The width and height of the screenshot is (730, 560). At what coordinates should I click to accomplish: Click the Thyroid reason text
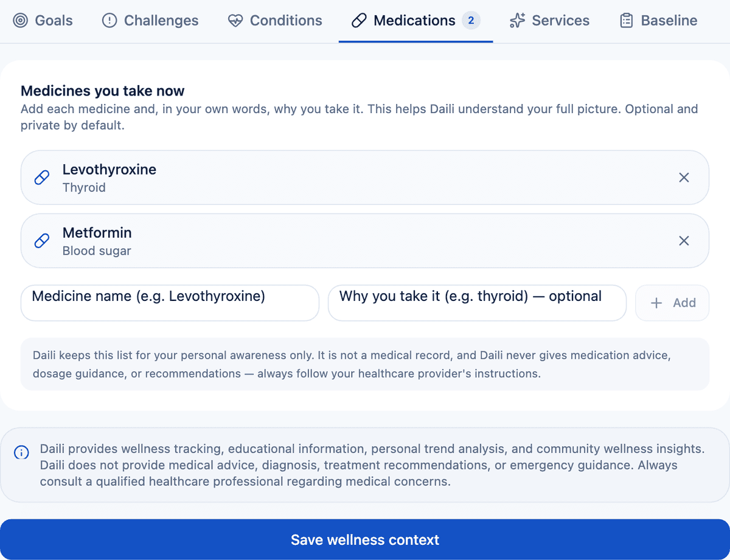[84, 187]
